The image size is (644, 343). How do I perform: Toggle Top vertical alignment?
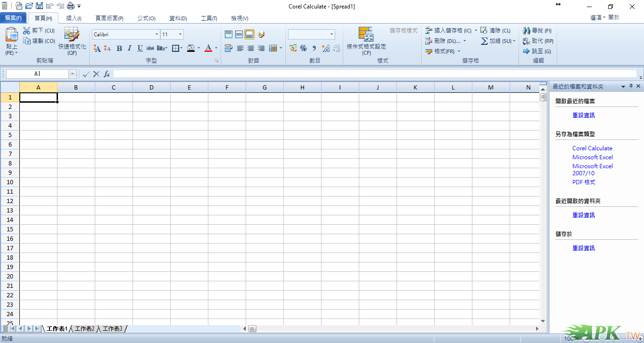pos(229,34)
